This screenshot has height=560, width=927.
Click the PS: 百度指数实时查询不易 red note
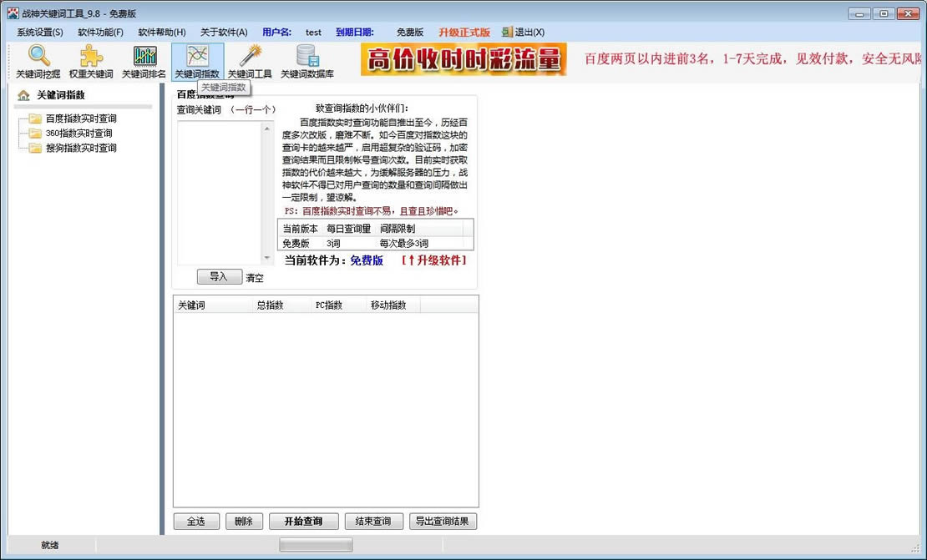point(372,211)
